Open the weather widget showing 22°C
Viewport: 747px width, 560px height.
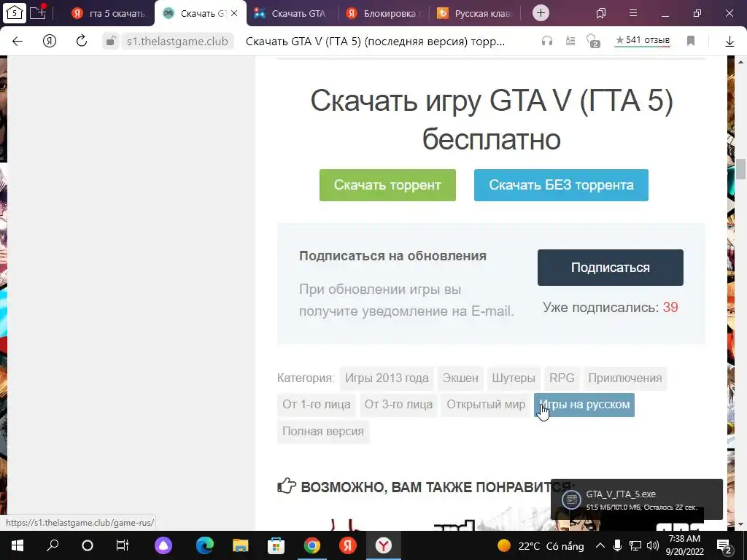click(540, 545)
